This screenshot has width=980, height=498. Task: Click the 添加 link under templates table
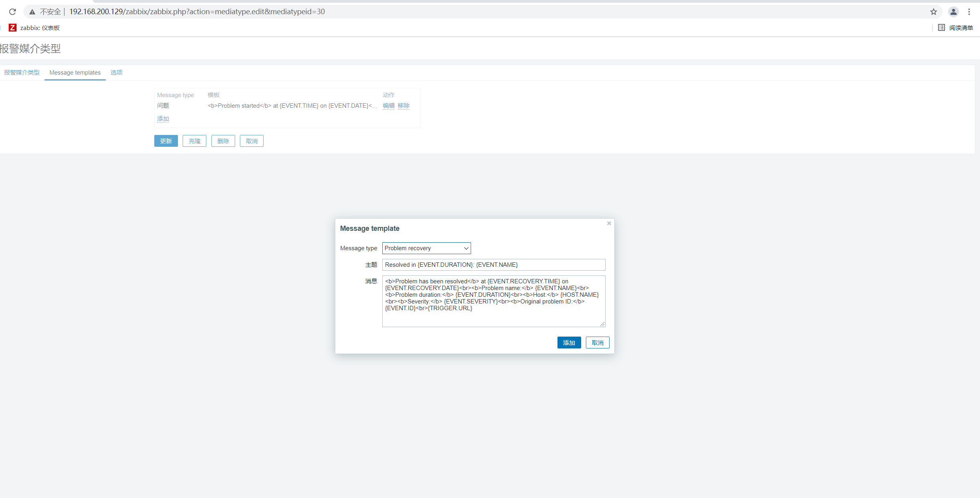[x=163, y=119]
